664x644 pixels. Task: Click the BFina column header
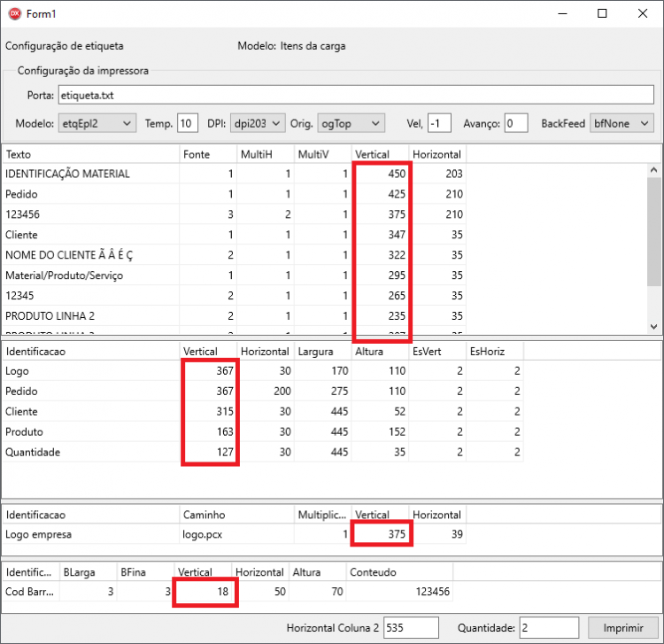pos(145,572)
